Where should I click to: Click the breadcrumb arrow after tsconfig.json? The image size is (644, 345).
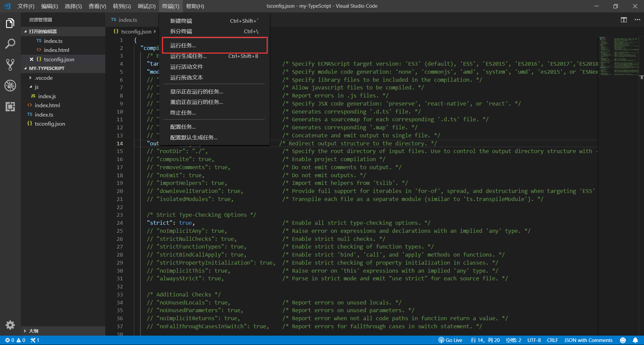point(155,31)
